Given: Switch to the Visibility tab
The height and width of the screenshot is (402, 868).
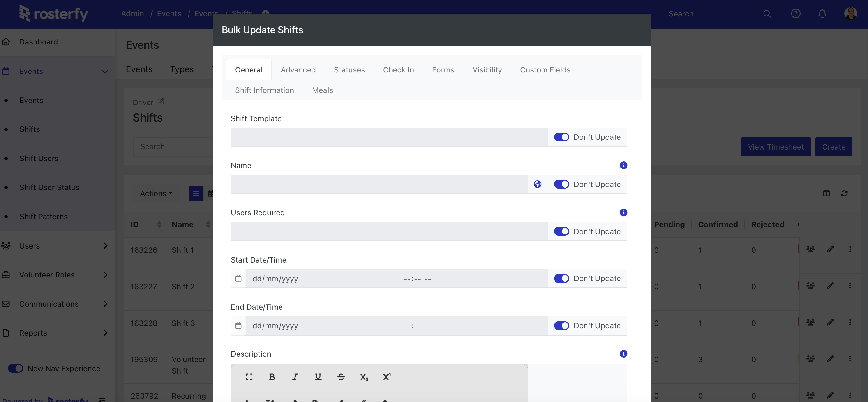Looking at the screenshot, I should tap(487, 70).
